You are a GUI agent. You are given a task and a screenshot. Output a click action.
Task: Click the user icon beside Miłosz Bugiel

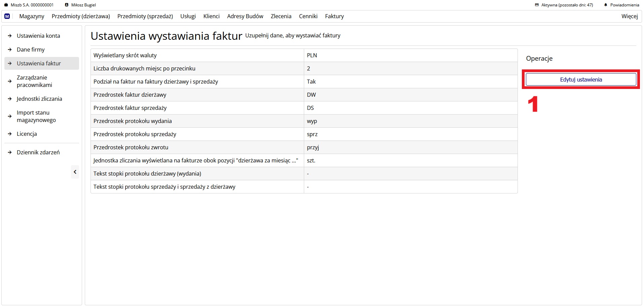point(67,5)
